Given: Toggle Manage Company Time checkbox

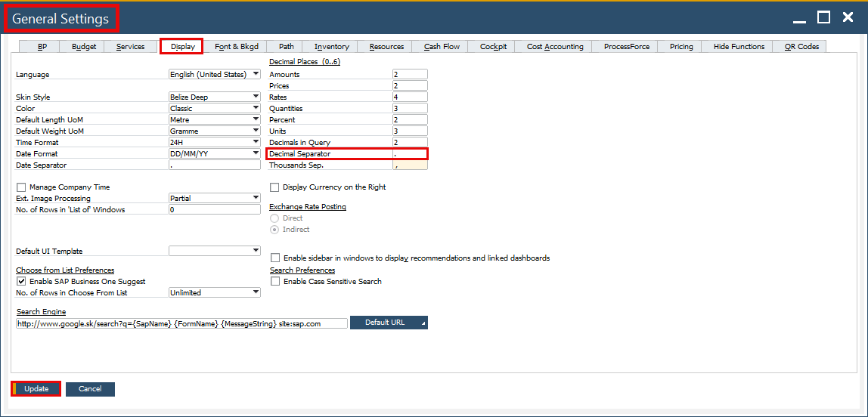Looking at the screenshot, I should pos(22,187).
